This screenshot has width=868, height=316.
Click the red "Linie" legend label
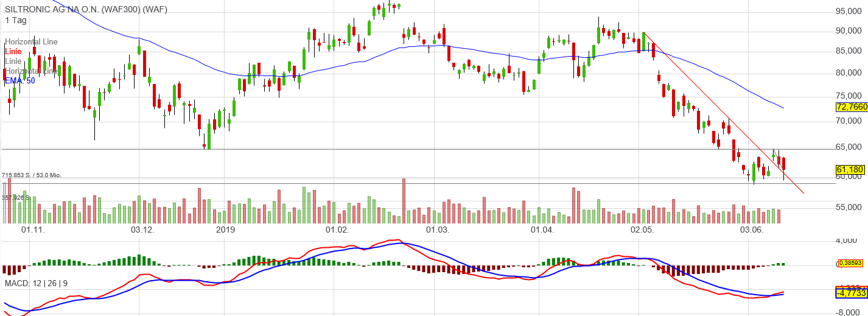point(13,52)
